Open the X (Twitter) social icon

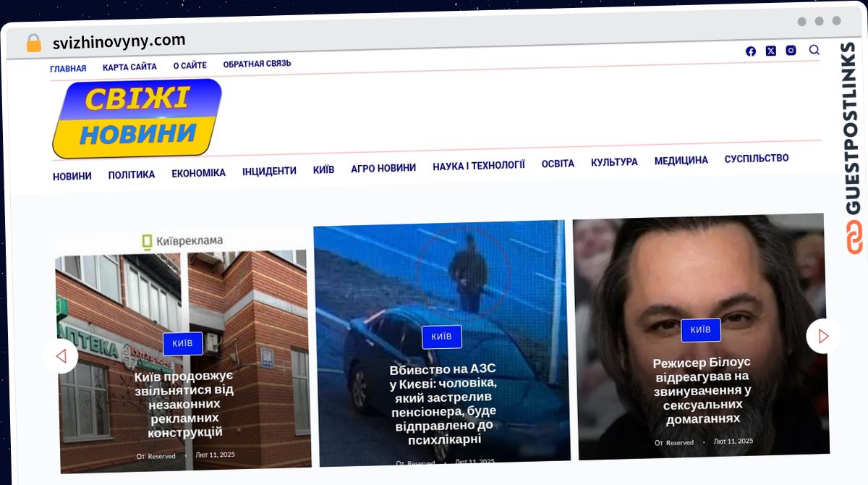(x=770, y=51)
